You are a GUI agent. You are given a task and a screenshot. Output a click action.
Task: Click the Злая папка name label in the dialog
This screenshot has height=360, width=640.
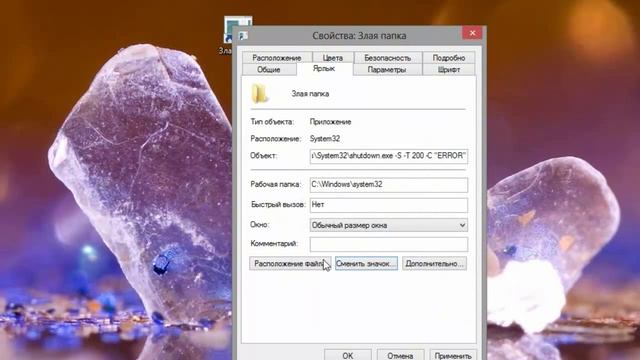click(x=310, y=94)
